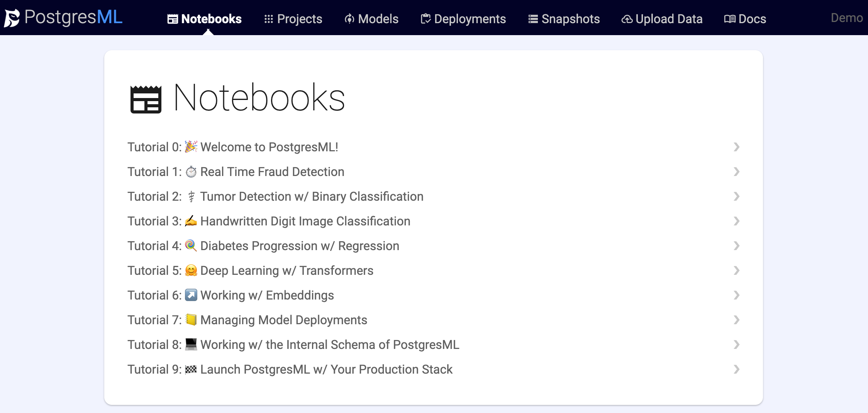The height and width of the screenshot is (413, 868).
Task: Click chevron arrow on Tutorial 1 row
Action: pos(736,172)
